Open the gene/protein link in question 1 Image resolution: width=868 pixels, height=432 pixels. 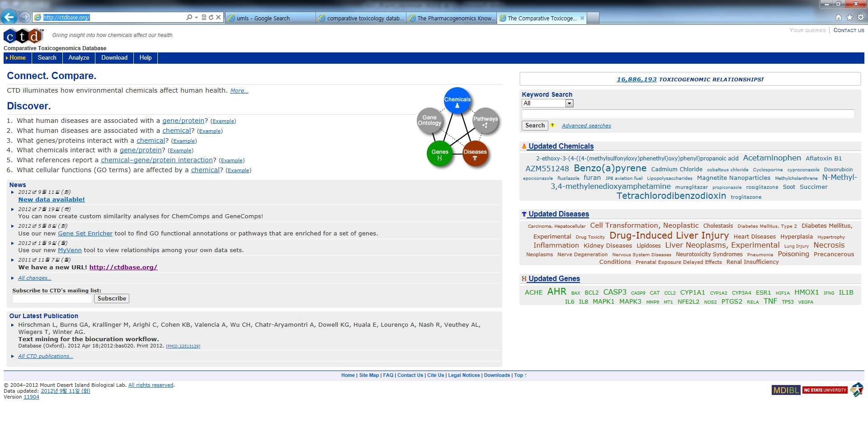184,121
